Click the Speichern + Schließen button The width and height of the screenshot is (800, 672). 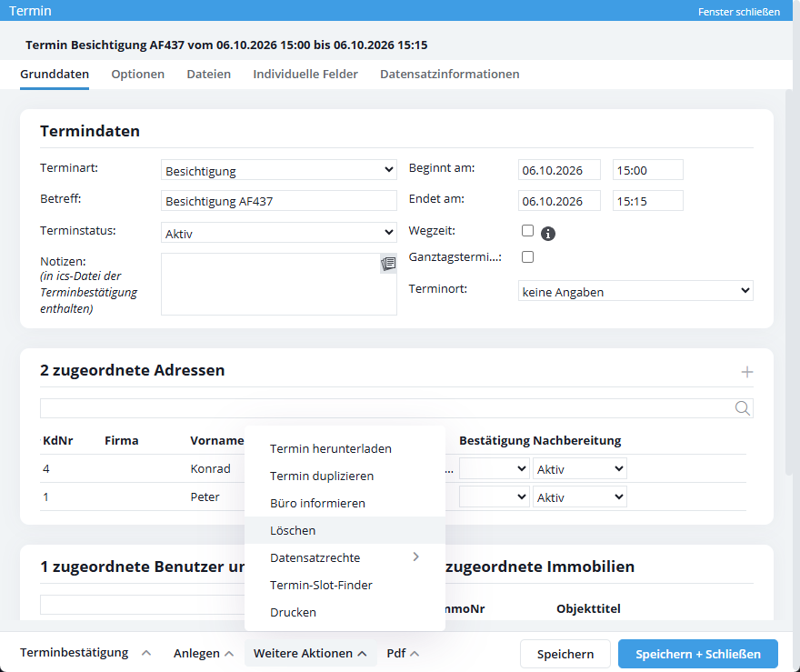(698, 654)
